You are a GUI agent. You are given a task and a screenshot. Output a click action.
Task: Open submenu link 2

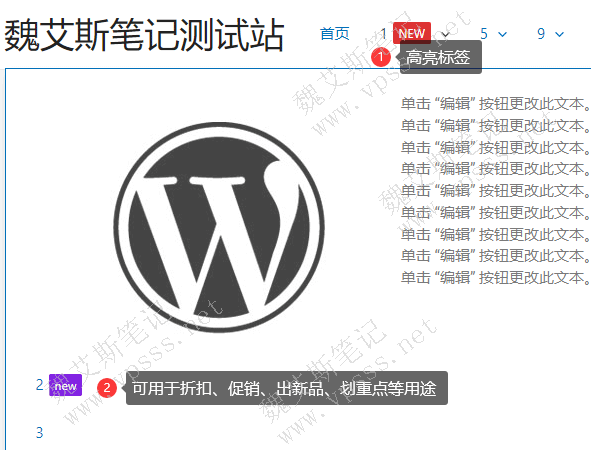pyautogui.click(x=40, y=385)
